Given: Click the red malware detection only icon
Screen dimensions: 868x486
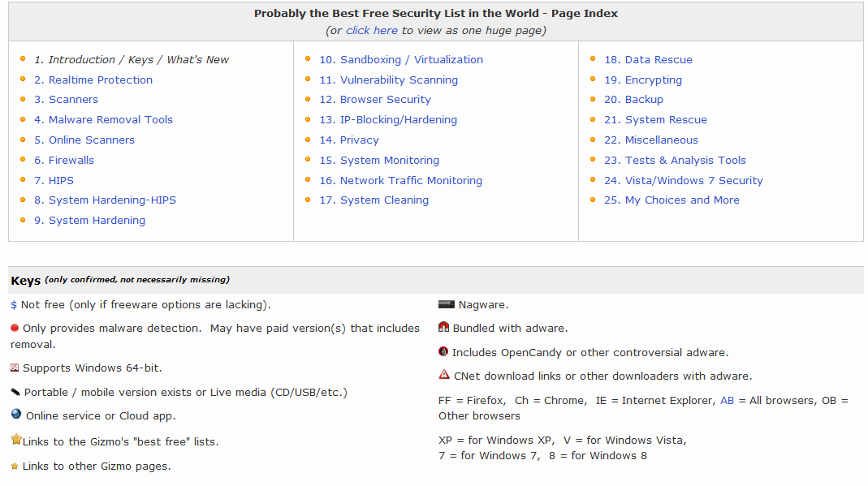Looking at the screenshot, I should (15, 329).
